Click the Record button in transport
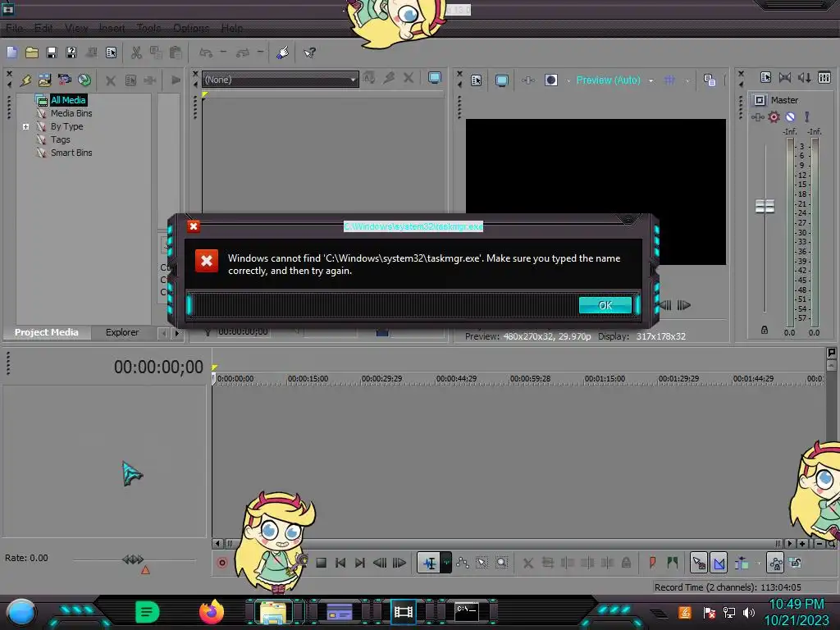 click(x=221, y=563)
